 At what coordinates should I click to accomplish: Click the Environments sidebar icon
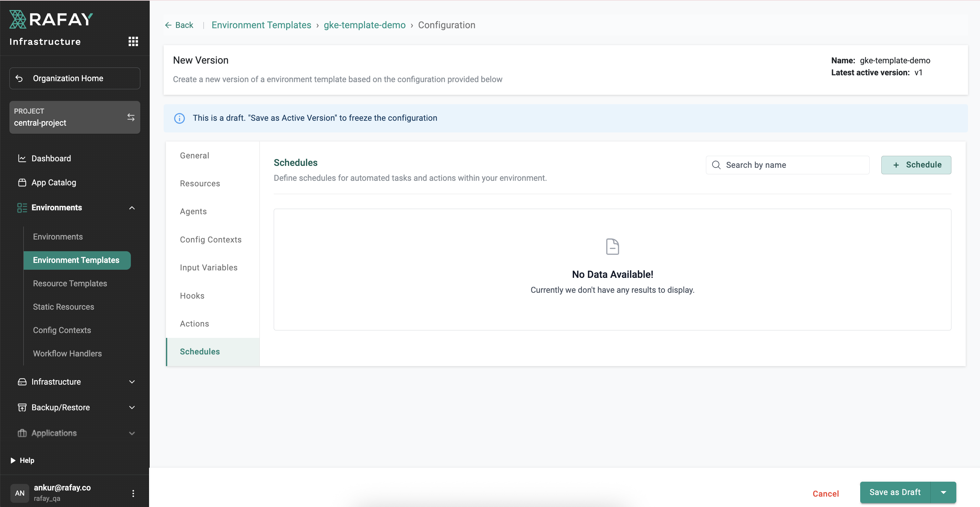coord(22,207)
